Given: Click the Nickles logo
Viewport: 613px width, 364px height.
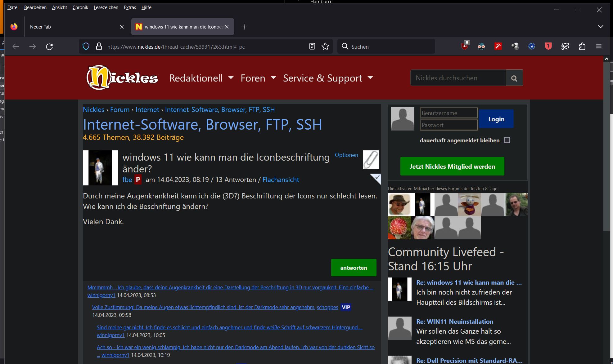Looking at the screenshot, I should pyautogui.click(x=122, y=78).
